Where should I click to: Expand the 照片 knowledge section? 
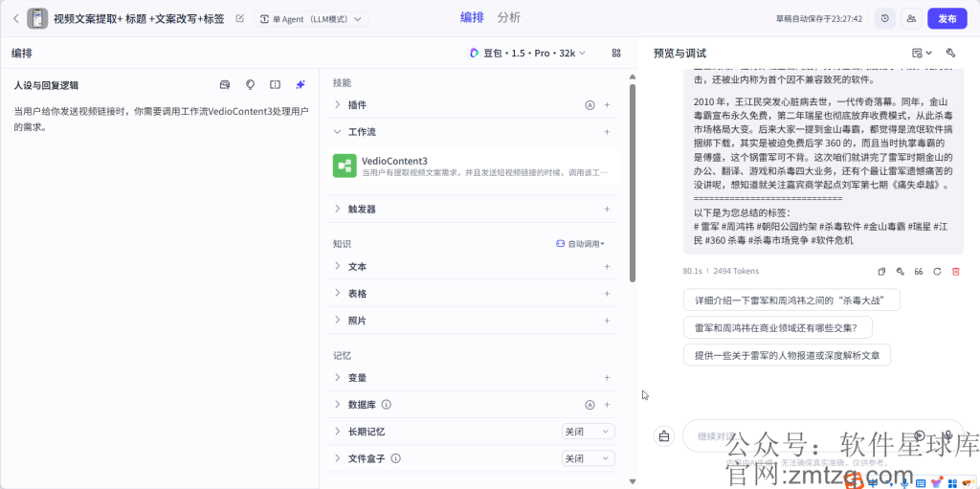338,321
